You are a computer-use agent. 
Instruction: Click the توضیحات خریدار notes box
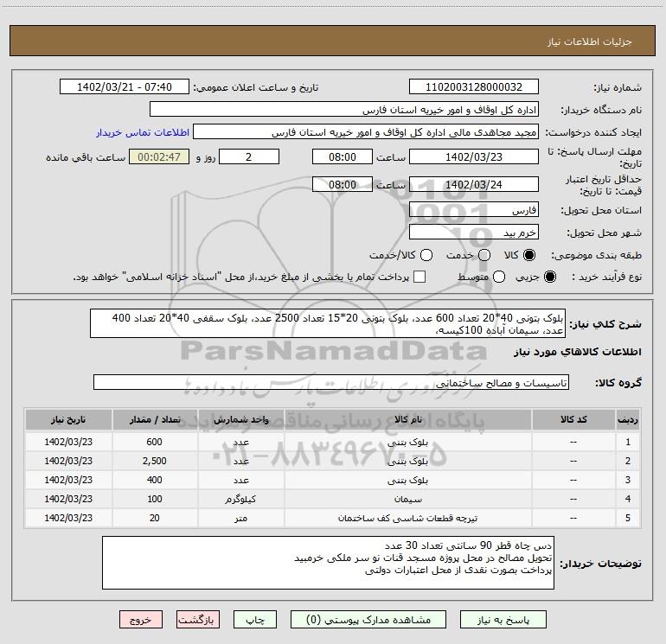point(328,563)
